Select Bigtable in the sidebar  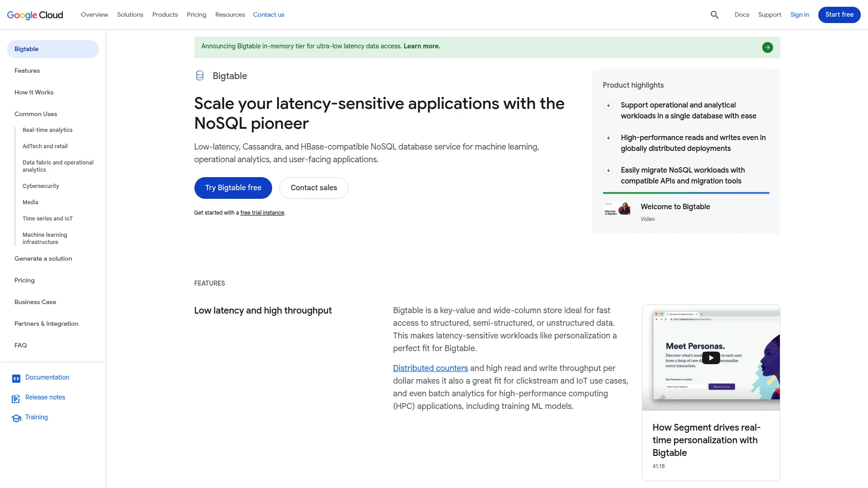click(x=53, y=49)
